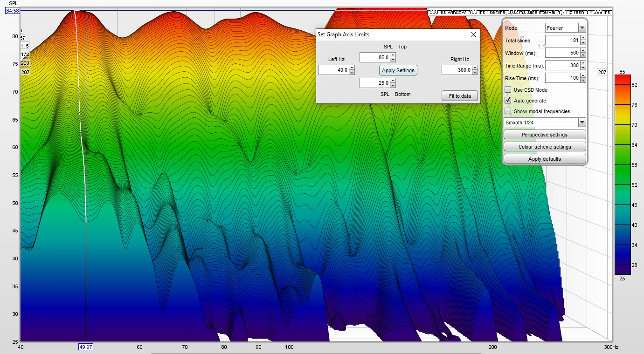Decrease the SPL Bottom value with down arrow
The height and width of the screenshot is (354, 644).
(x=393, y=85)
